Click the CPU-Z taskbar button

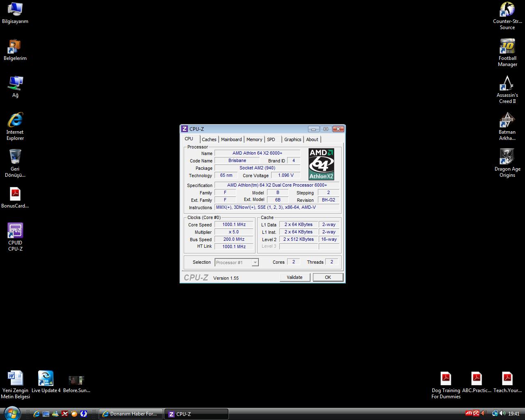(x=196, y=414)
